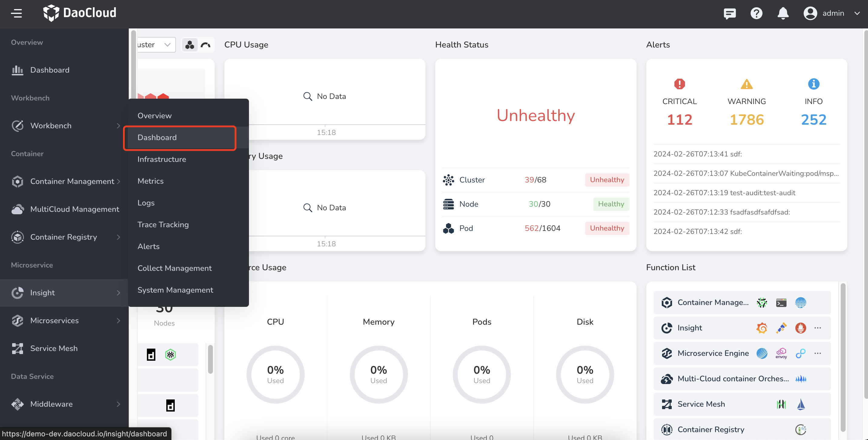Open the KubeContainerWaiting alert entry

pos(746,173)
